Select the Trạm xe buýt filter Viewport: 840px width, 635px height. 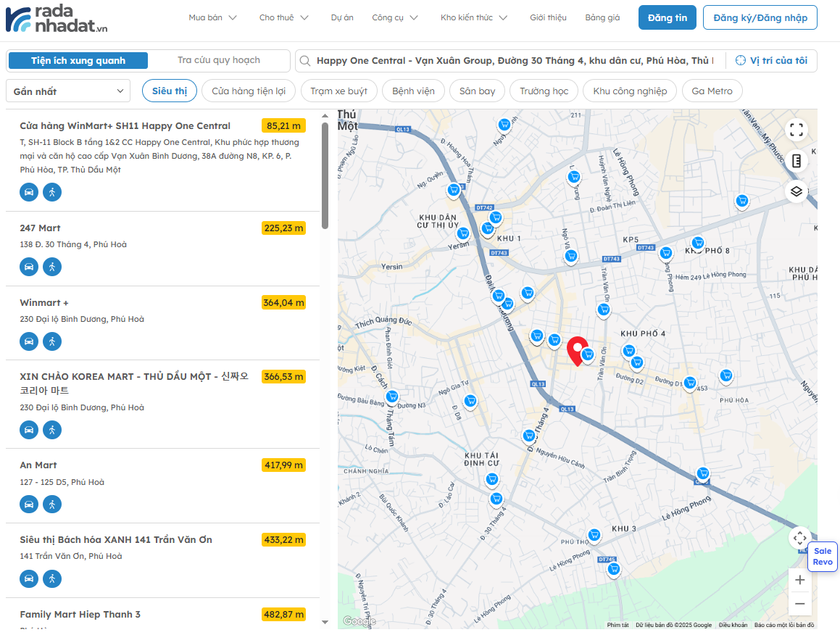pos(338,91)
